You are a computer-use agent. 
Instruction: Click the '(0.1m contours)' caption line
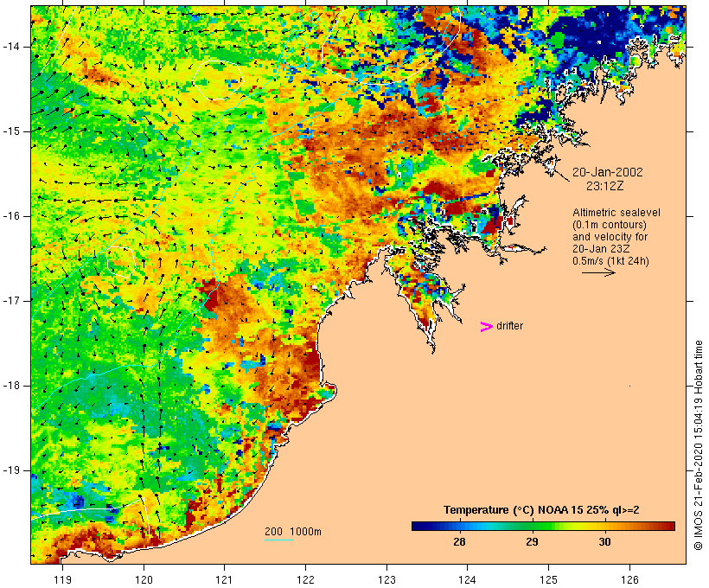(x=610, y=225)
